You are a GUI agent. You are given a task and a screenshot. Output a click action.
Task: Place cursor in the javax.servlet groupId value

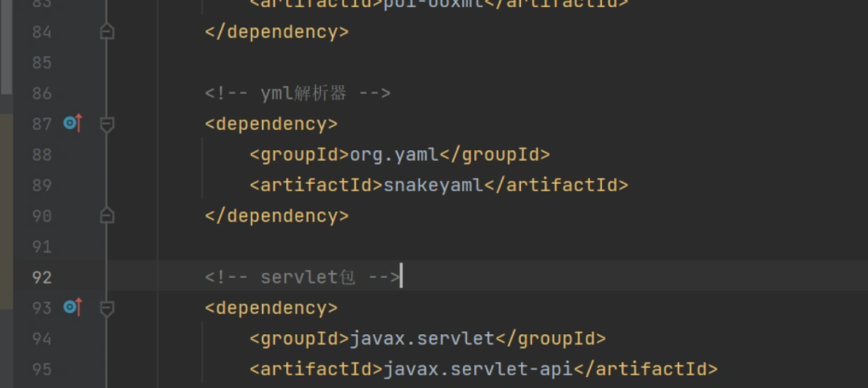tap(422, 338)
